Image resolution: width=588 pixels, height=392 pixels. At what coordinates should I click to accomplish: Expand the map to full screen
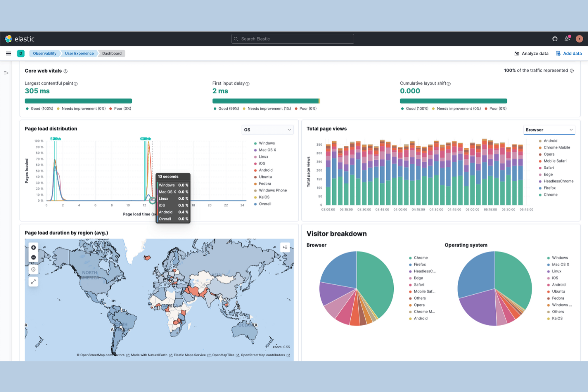[33, 282]
